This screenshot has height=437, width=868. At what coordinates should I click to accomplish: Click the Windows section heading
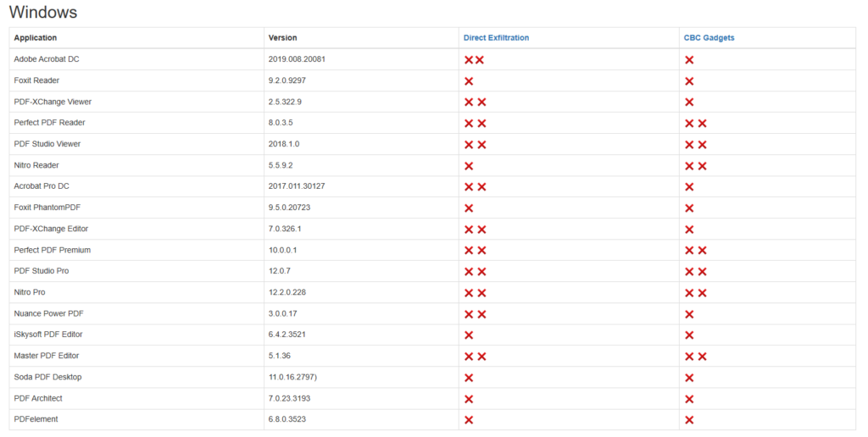(x=42, y=12)
